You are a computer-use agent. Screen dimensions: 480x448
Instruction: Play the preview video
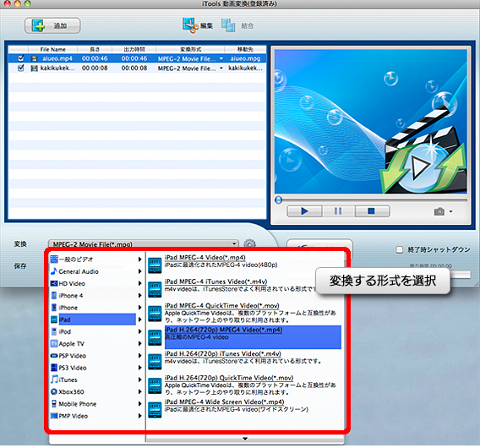(x=304, y=211)
